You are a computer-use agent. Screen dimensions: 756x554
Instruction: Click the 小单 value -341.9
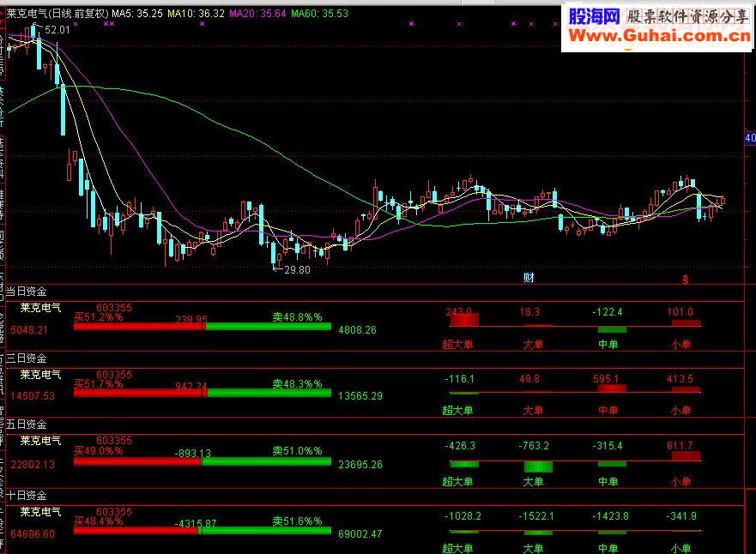click(x=681, y=516)
